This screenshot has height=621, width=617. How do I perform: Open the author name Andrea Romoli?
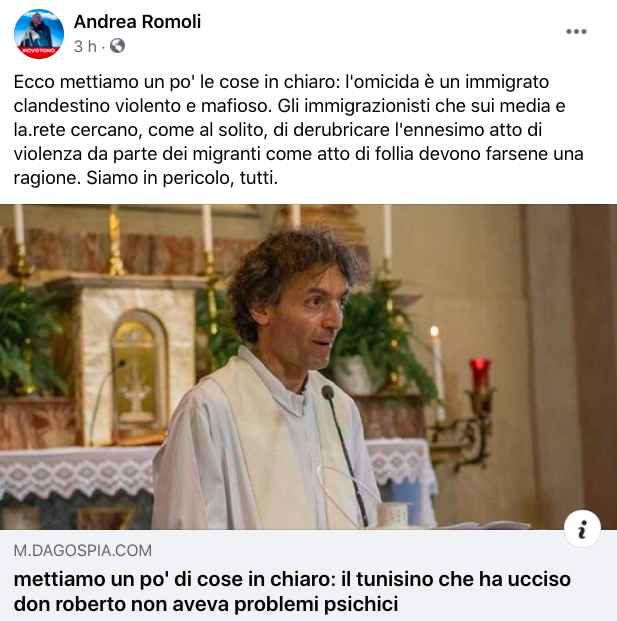[x=137, y=21]
